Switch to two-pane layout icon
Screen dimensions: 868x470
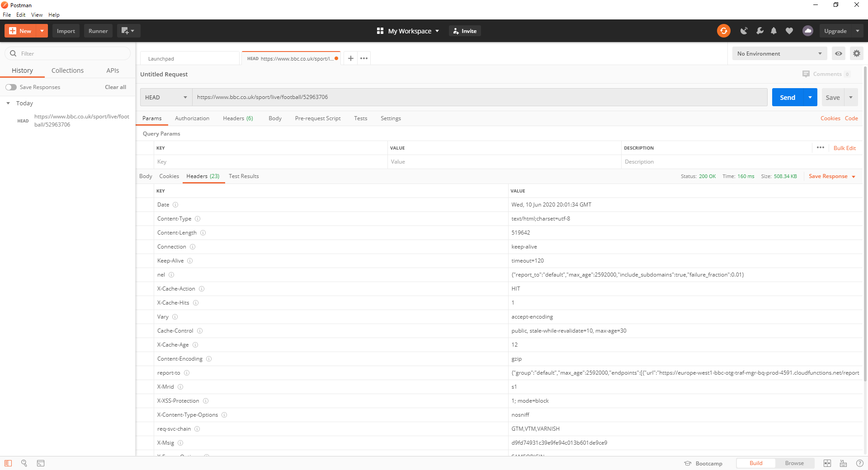(827, 463)
